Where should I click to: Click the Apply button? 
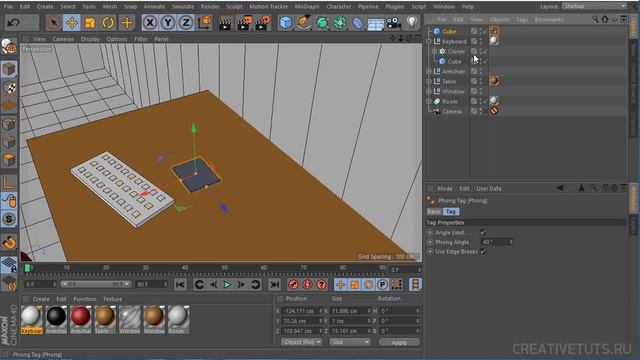(x=399, y=342)
